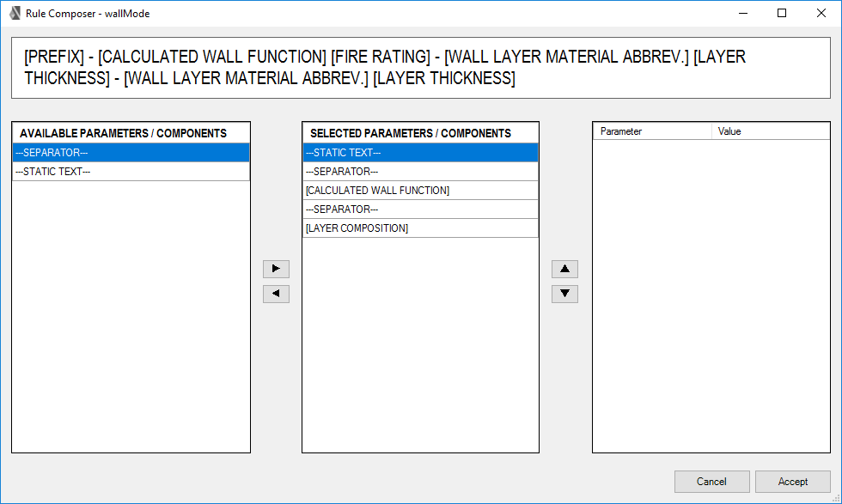The image size is (842, 504).
Task: Click the empty Parameter value panel
Action: coord(711,301)
